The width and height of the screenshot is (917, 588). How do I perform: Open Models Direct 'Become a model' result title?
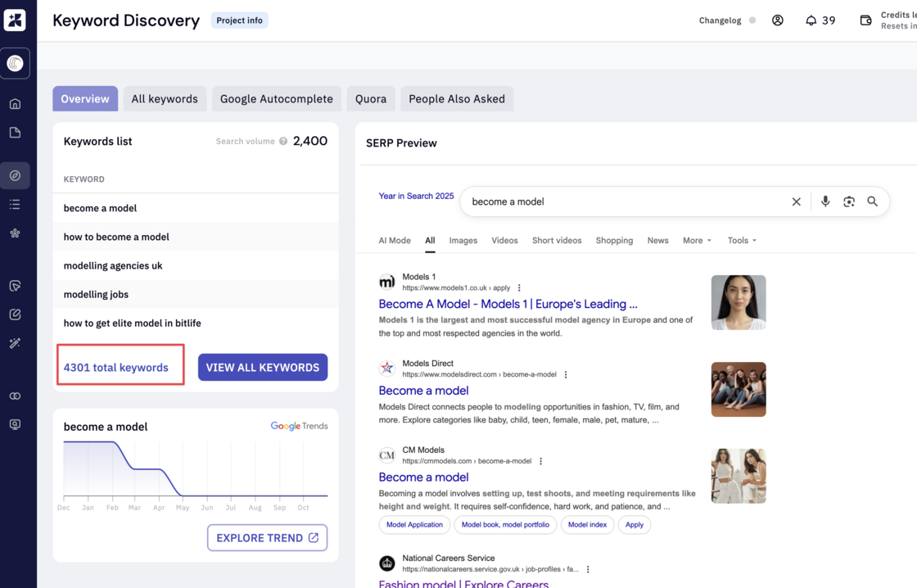coord(423,391)
